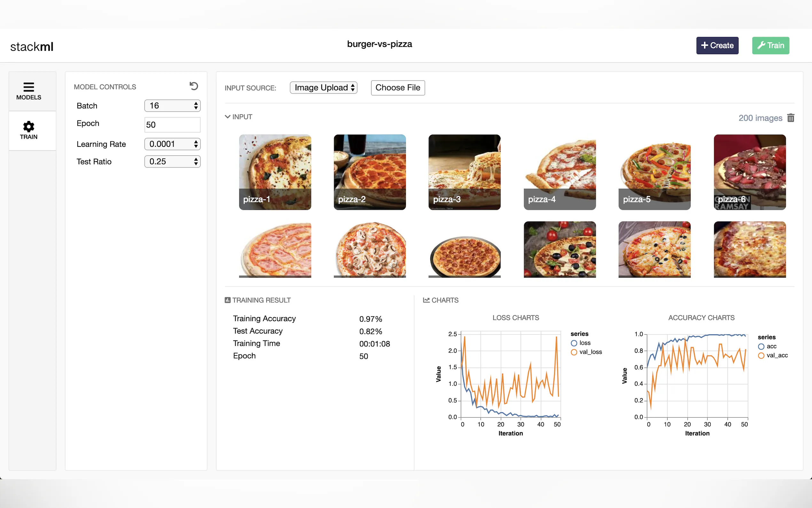Click the TRAIN gear icon in sidebar
The height and width of the screenshot is (508, 812).
(x=28, y=127)
